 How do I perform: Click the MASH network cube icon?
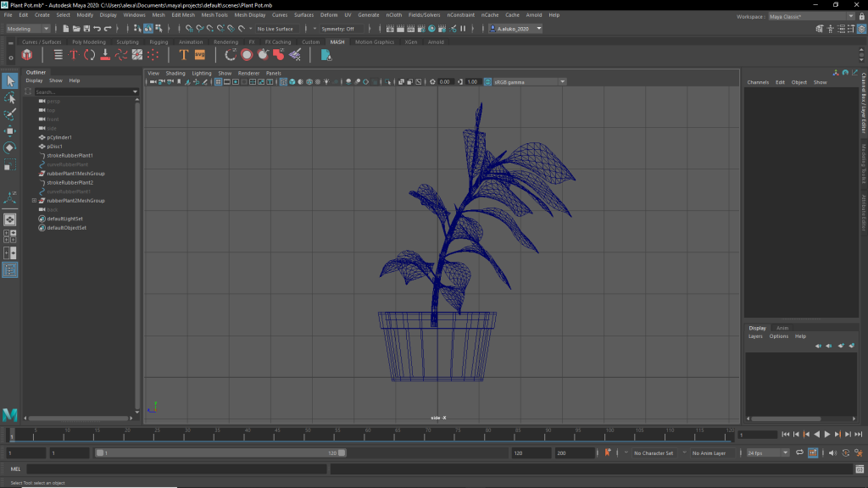click(27, 55)
